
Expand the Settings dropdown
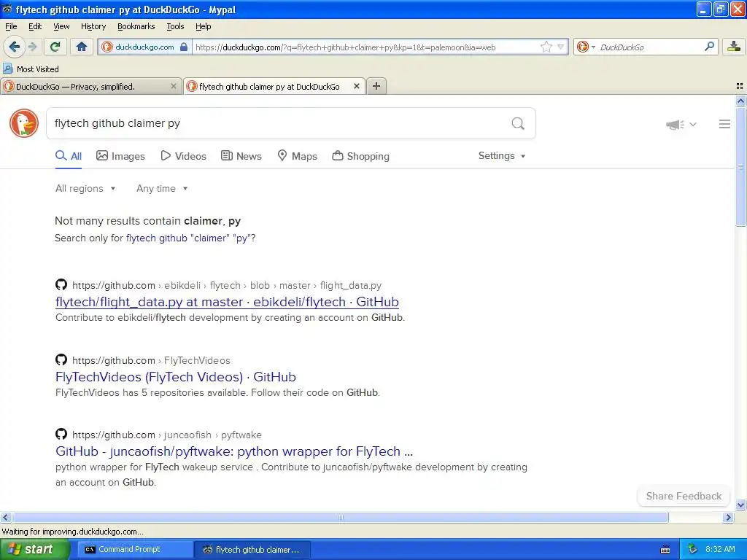(x=502, y=156)
